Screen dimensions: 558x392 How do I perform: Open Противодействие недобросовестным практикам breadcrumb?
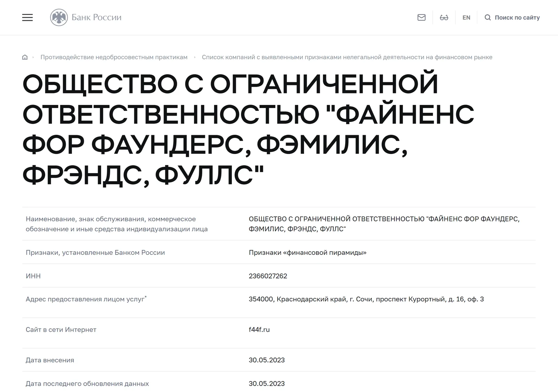tap(114, 57)
